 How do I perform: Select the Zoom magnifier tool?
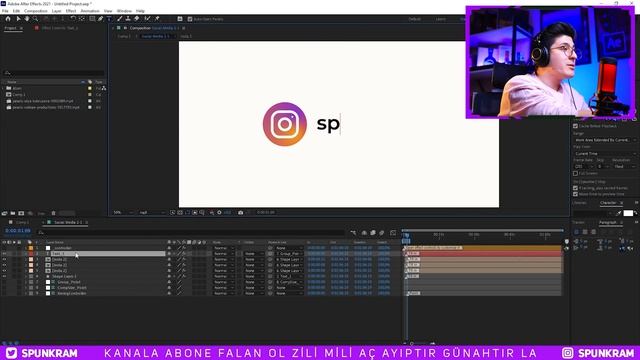36,19
